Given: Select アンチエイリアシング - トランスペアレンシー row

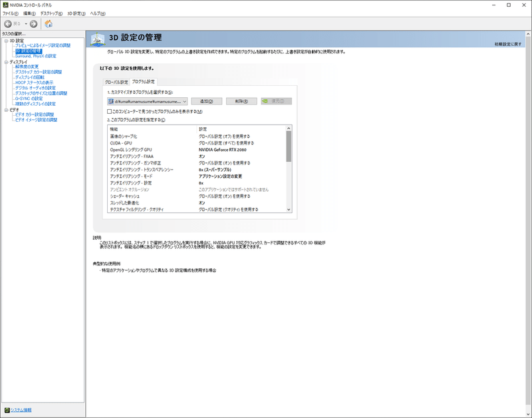Looking at the screenshot, I should [x=197, y=170].
